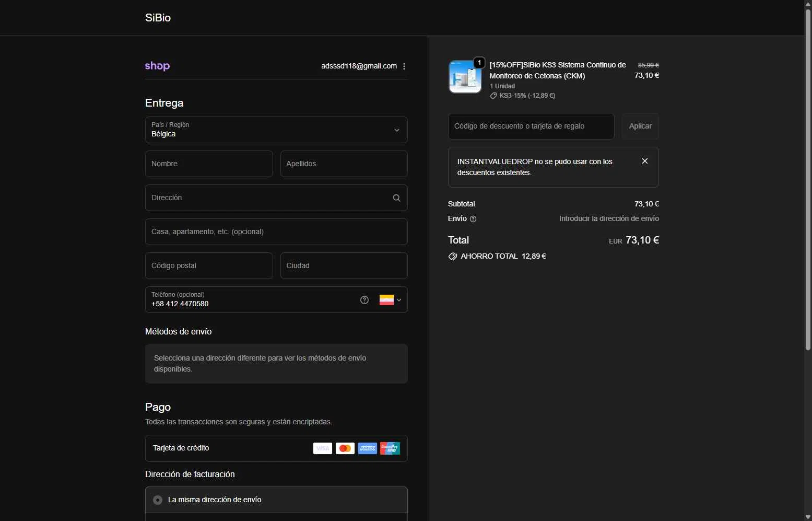Click the scrollbar down arrow
Screen dimensions: 812x521
coord(808,517)
